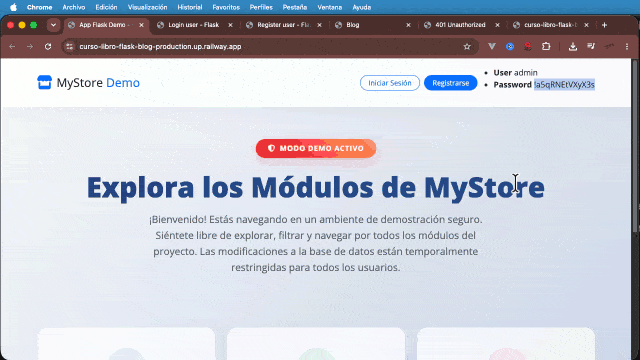Click the page vertical scrollbar
640x360 pixels.
click(x=635, y=146)
